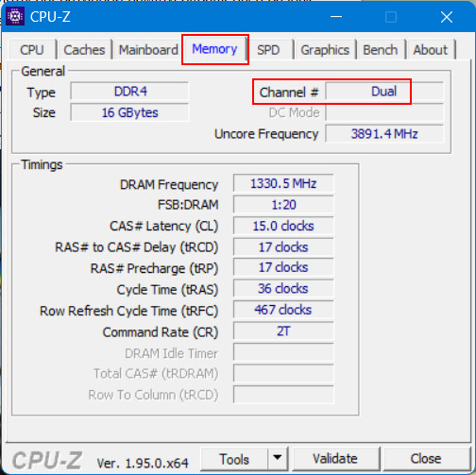
Task: Click the CPU-Z app icon in title bar
Action: (x=15, y=16)
